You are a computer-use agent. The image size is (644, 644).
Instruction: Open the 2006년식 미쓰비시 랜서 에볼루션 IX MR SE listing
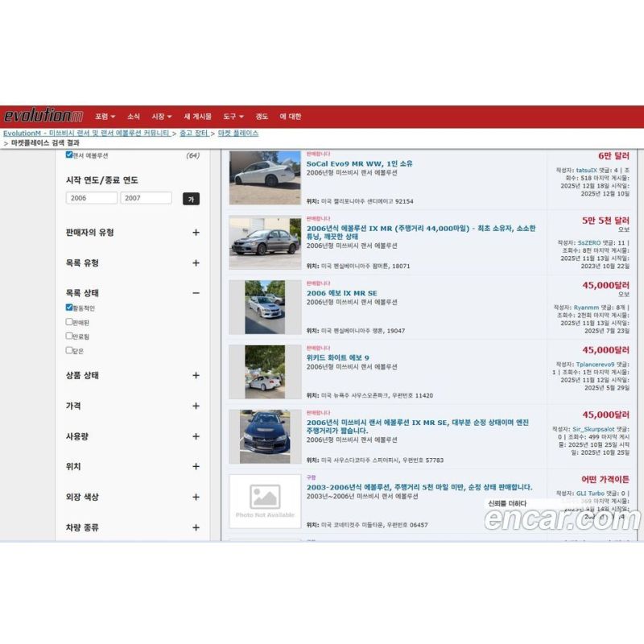(x=417, y=427)
